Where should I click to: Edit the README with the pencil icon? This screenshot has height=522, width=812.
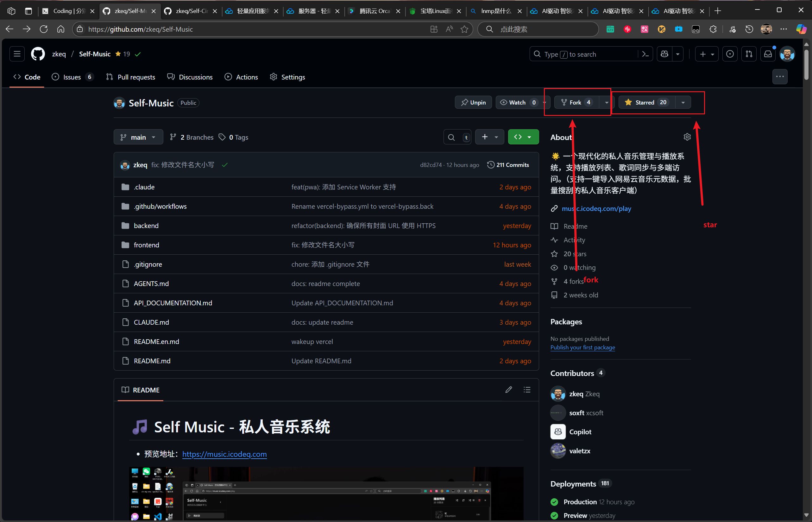[x=508, y=390]
